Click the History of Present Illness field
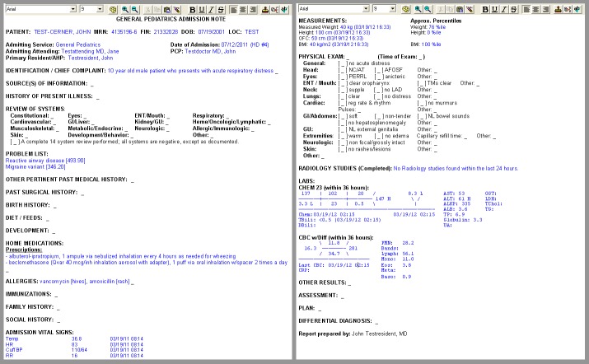This screenshot has width=589, height=364. [x=98, y=97]
